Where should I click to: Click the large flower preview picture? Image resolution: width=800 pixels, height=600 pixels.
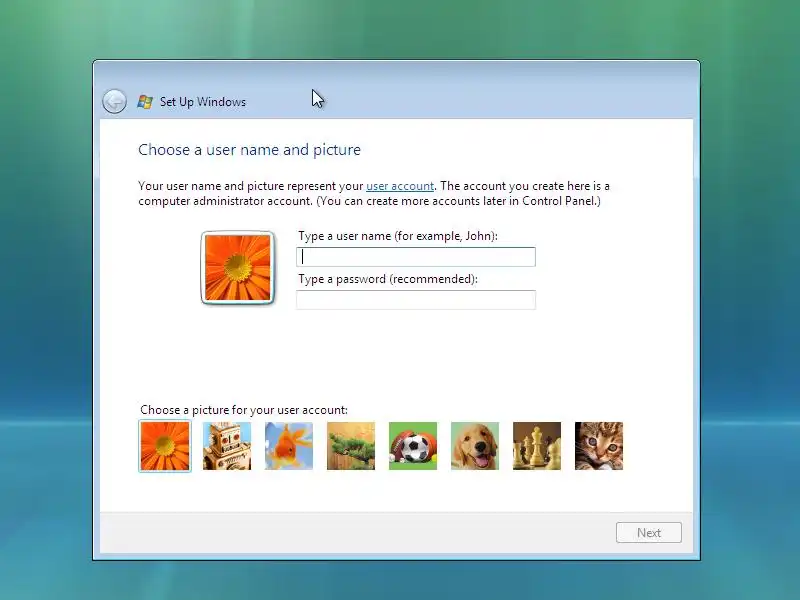pyautogui.click(x=238, y=268)
